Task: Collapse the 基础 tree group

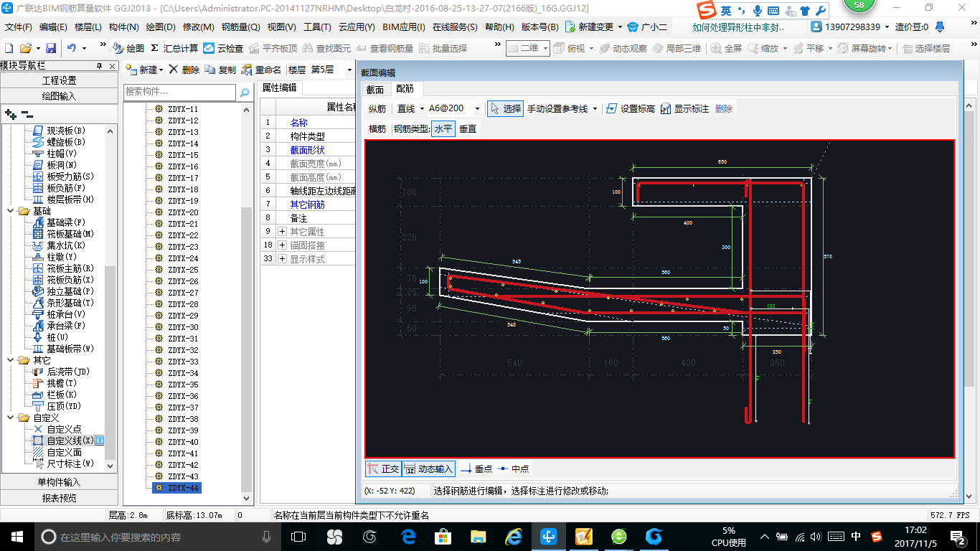Action: coord(11,211)
